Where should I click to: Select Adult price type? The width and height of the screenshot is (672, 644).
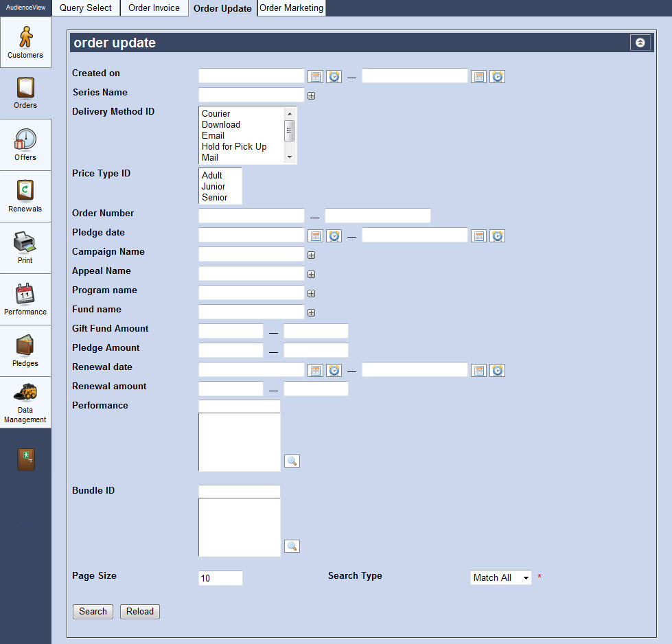[x=220, y=175]
